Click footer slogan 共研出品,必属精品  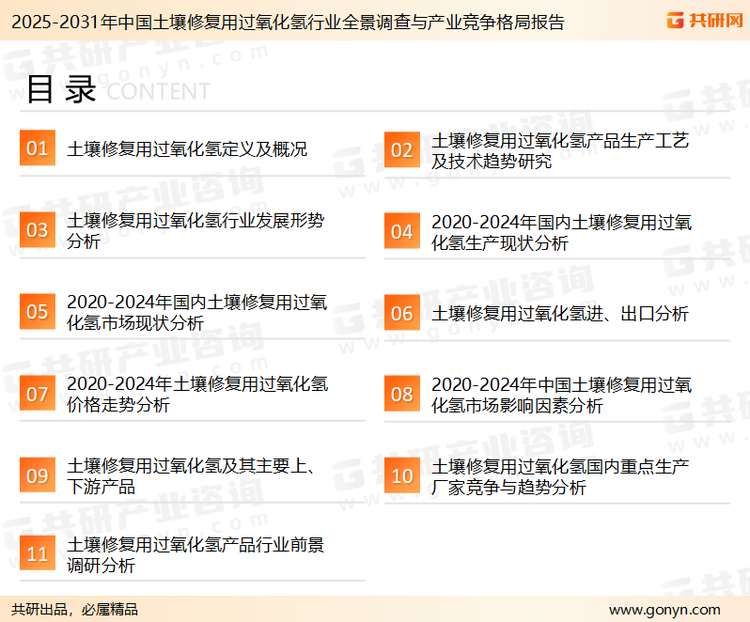pos(75,610)
